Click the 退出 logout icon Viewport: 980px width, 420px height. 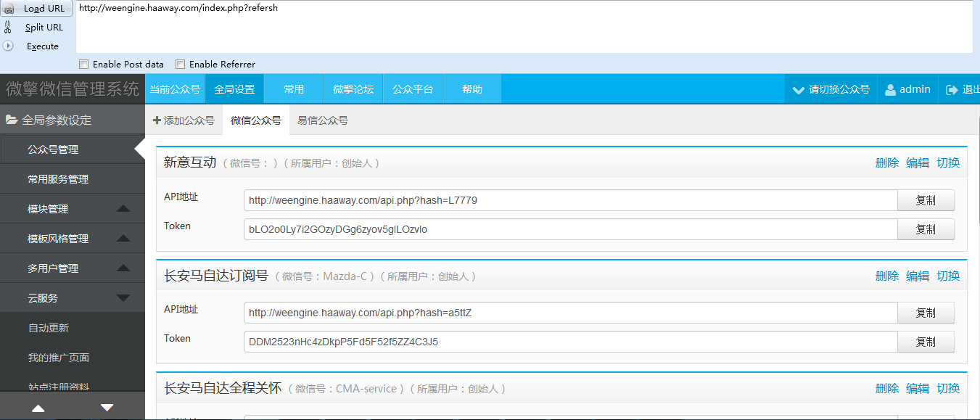click(952, 89)
